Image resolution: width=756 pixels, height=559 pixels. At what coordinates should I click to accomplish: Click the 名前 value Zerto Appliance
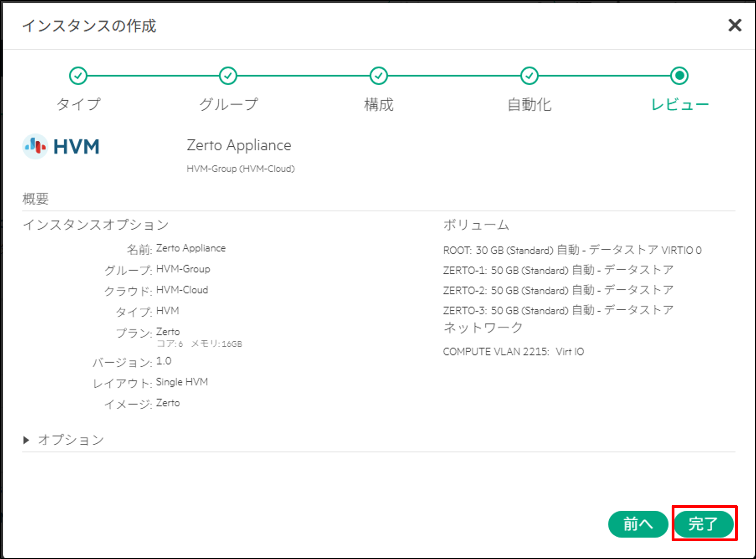tap(191, 248)
